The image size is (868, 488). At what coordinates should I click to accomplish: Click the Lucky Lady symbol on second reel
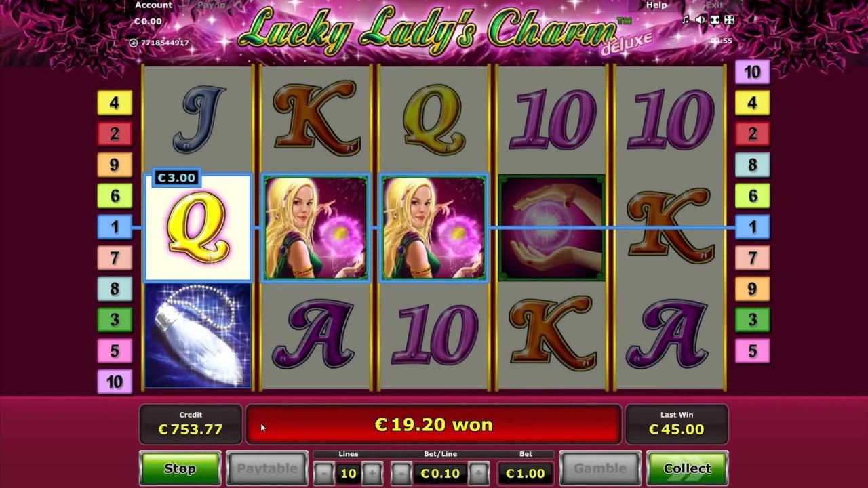tap(315, 228)
